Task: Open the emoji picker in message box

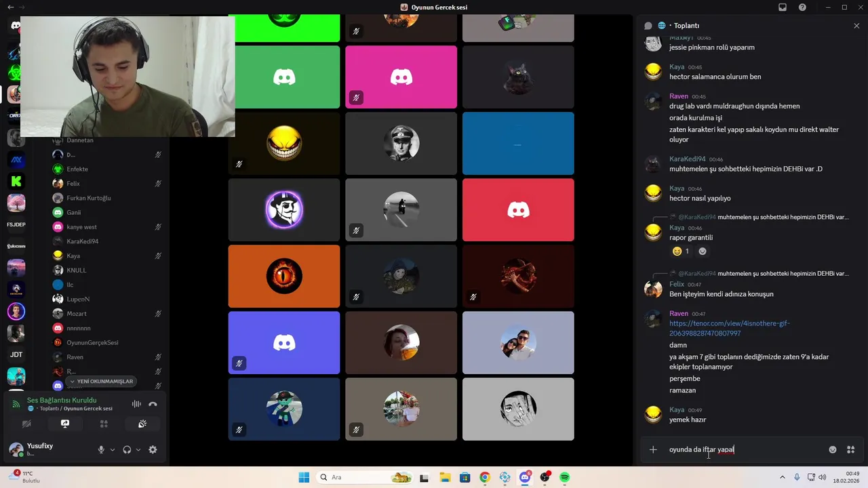Action: (833, 449)
